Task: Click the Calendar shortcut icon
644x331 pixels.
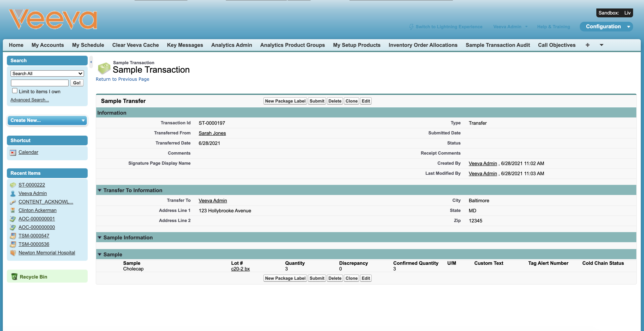Action: (x=13, y=152)
